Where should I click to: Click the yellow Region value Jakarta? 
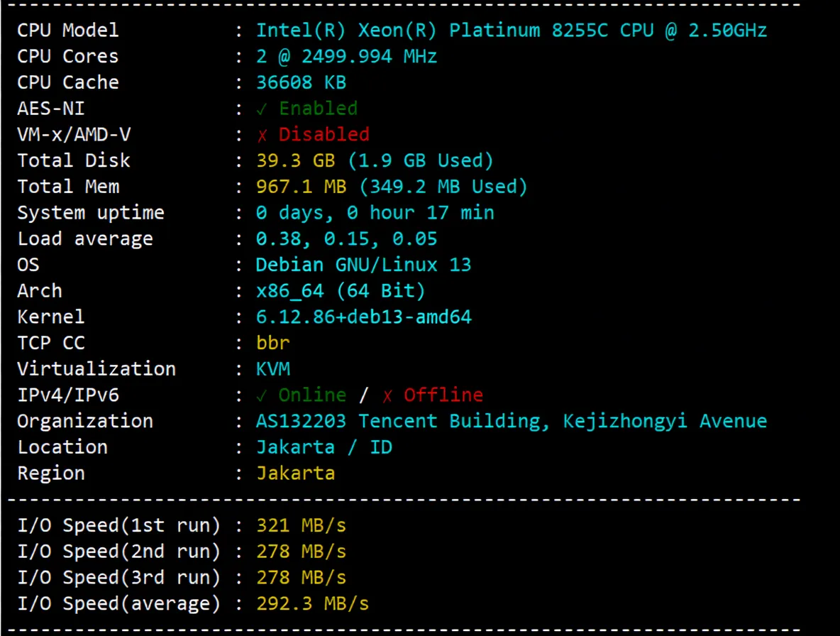click(x=296, y=473)
